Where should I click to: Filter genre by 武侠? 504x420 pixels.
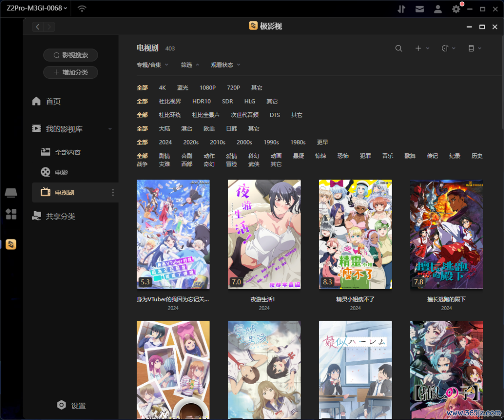(x=253, y=164)
